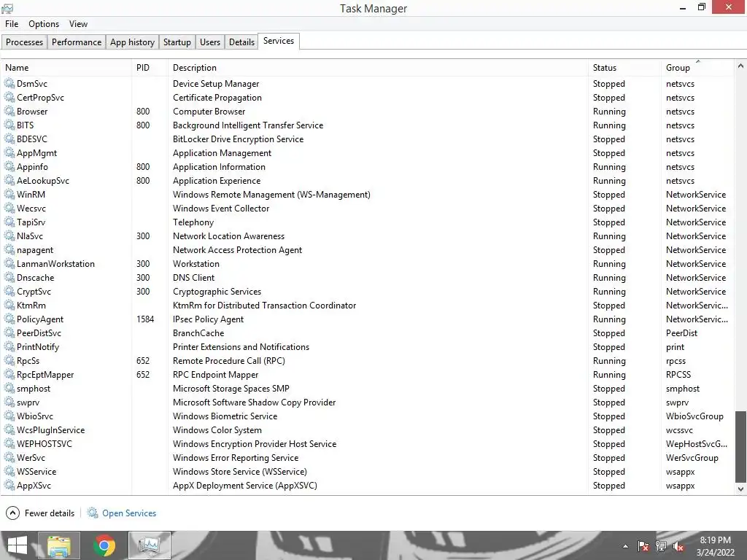The height and width of the screenshot is (560, 747).
Task: Collapse with Fewer details button
Action: pyautogui.click(x=40, y=513)
